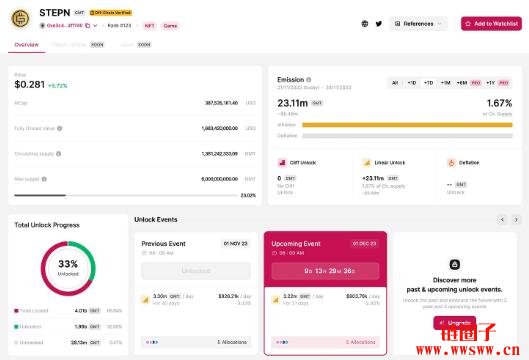Select the +6M PRO emission timeframe
This screenshot has width=529, height=360.
point(469,83)
